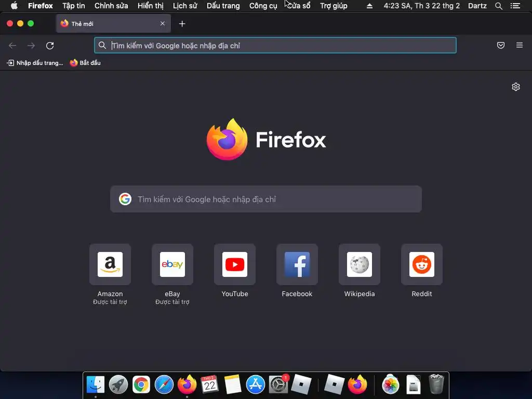This screenshot has width=532, height=399.
Task: Open the Firefox application menu in menu bar
Action: (x=41, y=6)
